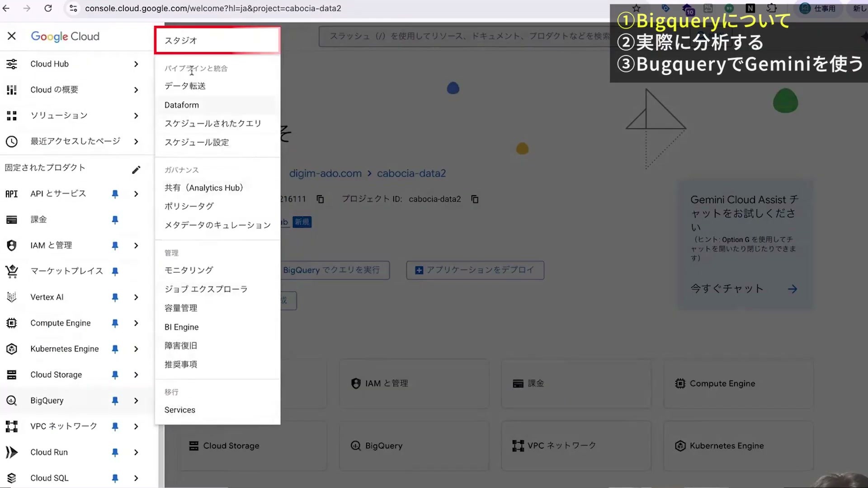Unpin マーケットプレイス from pinned products
Image resolution: width=868 pixels, height=488 pixels.
115,271
